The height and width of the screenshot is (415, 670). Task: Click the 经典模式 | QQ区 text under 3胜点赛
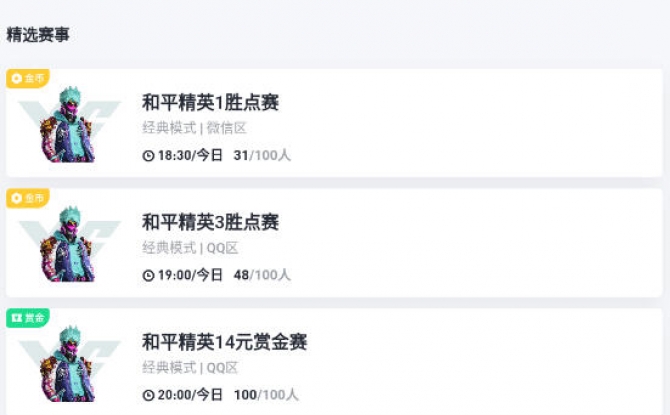[x=190, y=247]
